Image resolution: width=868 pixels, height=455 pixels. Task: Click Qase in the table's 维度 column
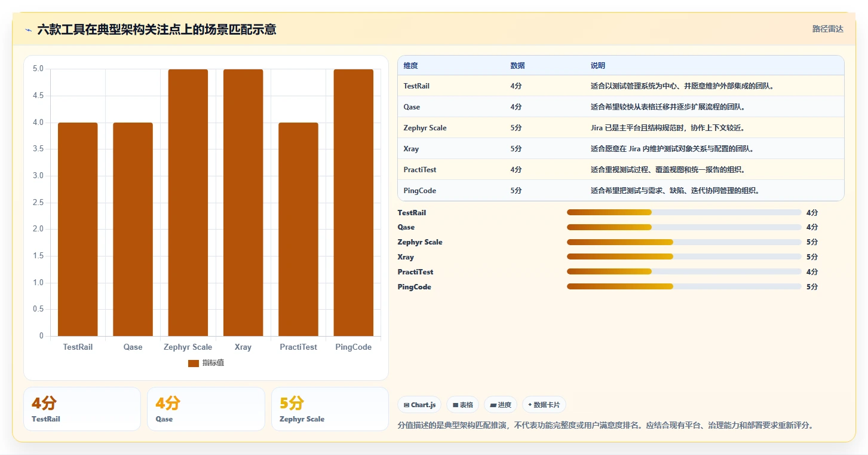(x=412, y=107)
